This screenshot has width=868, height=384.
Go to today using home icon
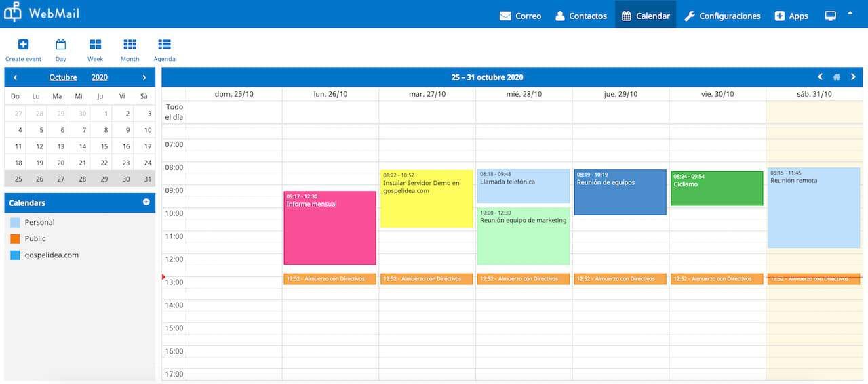837,77
